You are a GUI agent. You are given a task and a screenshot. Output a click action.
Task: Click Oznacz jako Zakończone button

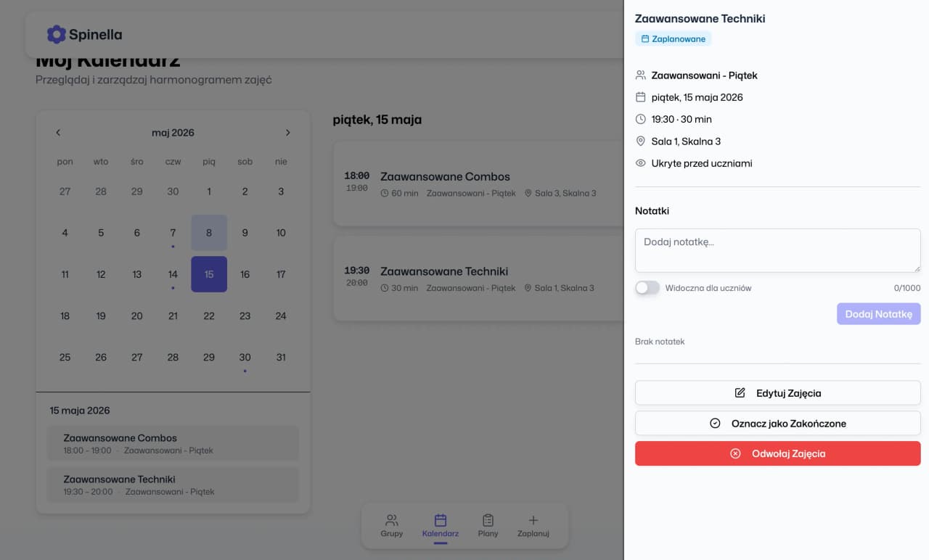click(777, 424)
